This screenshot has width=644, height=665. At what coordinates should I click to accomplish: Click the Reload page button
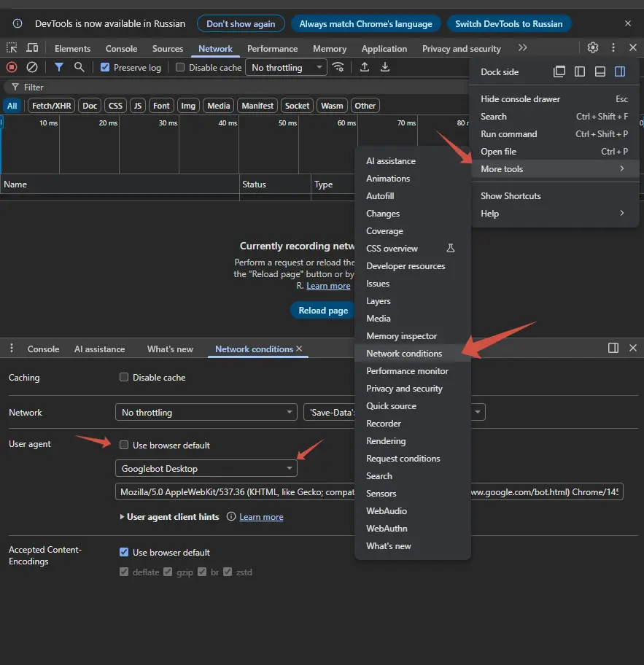click(x=323, y=311)
